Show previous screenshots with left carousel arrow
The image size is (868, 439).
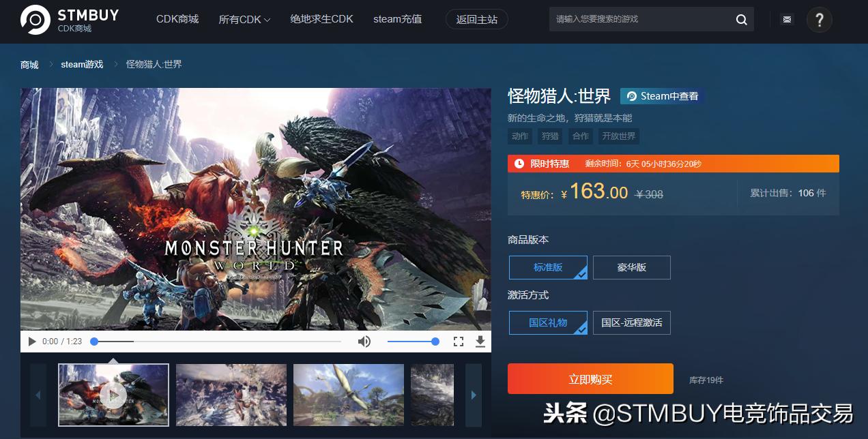click(38, 395)
